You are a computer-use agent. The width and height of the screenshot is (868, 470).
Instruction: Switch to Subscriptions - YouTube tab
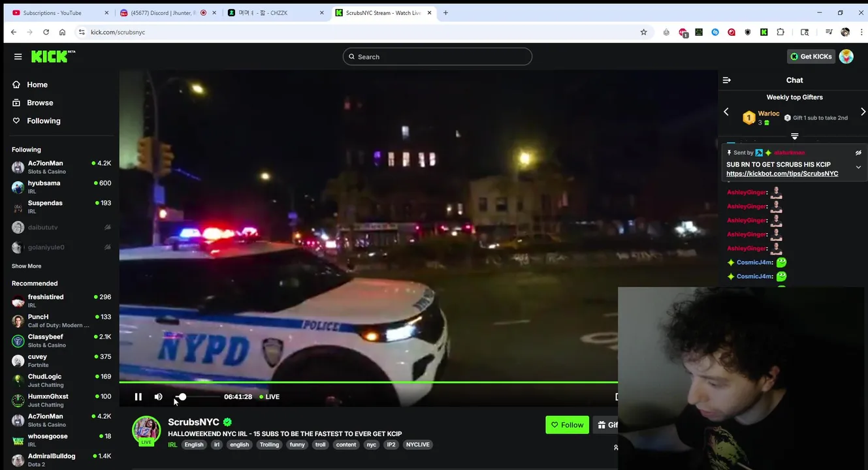pos(61,12)
